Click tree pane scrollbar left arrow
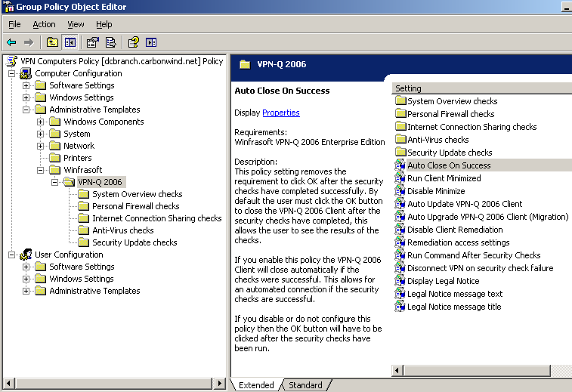 tap(9, 383)
